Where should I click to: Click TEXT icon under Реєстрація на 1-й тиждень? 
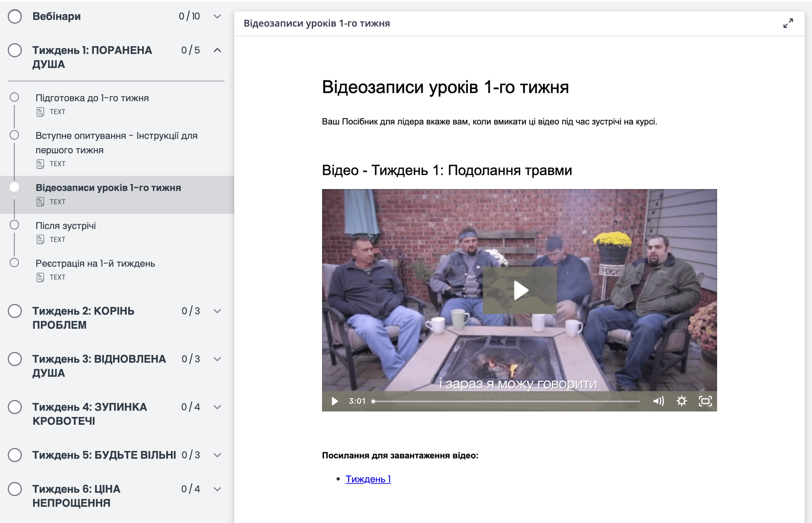[x=40, y=277]
